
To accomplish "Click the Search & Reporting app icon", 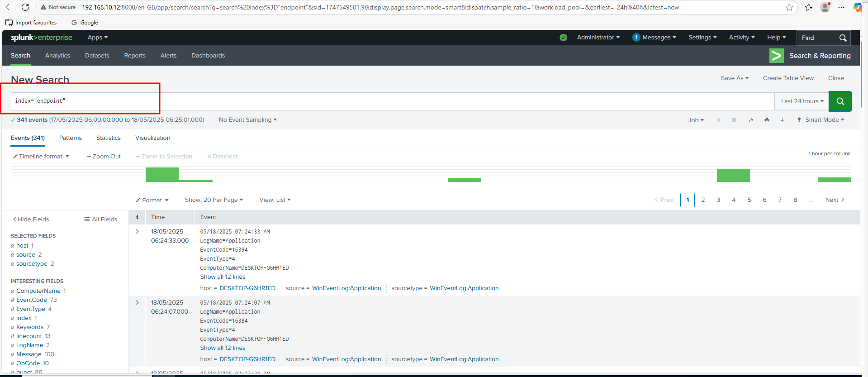I will tap(776, 56).
